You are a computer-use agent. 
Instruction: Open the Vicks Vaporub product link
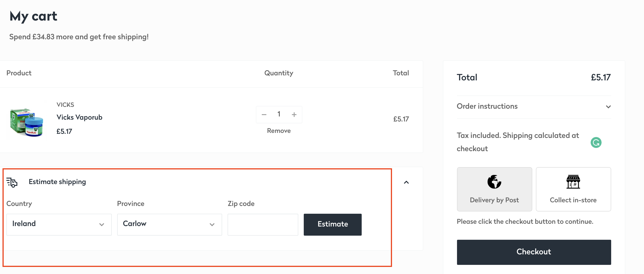[x=79, y=117]
